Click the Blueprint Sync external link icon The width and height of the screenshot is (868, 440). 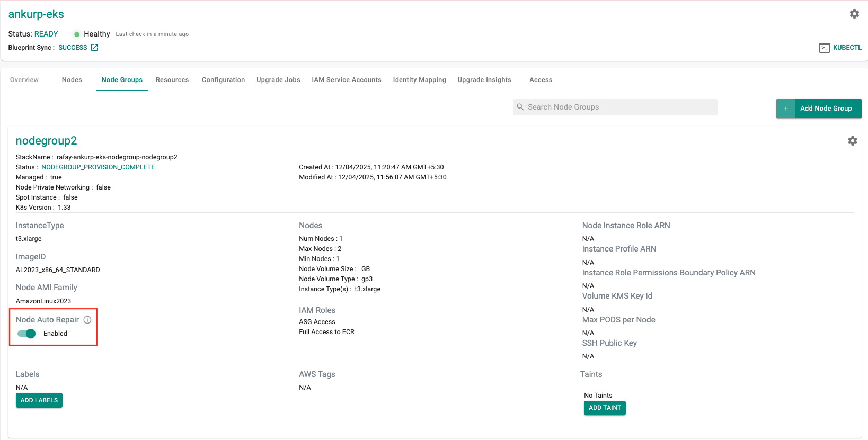click(x=94, y=48)
